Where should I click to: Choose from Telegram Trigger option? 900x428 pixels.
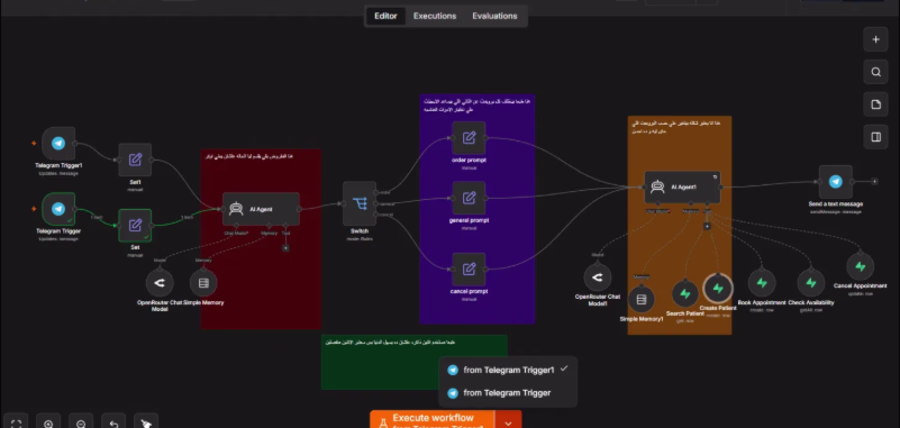click(x=507, y=393)
